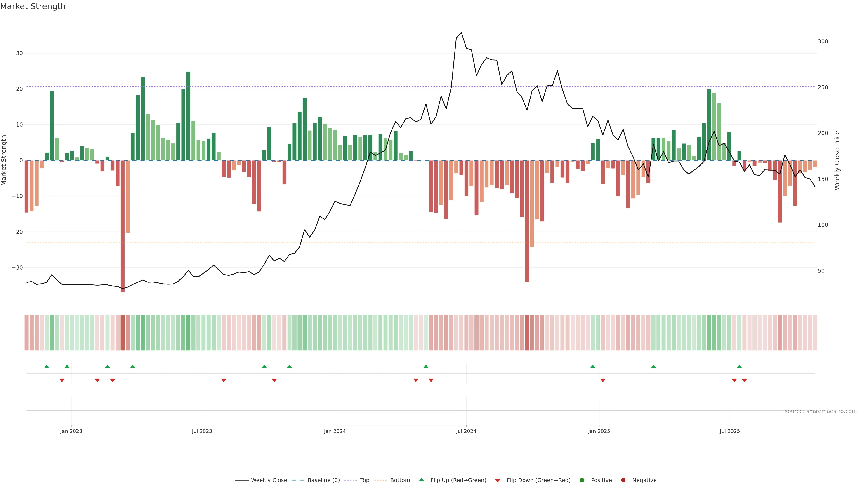Click the price line peak near 310
This screenshot has width=868, height=488.
pos(461,33)
